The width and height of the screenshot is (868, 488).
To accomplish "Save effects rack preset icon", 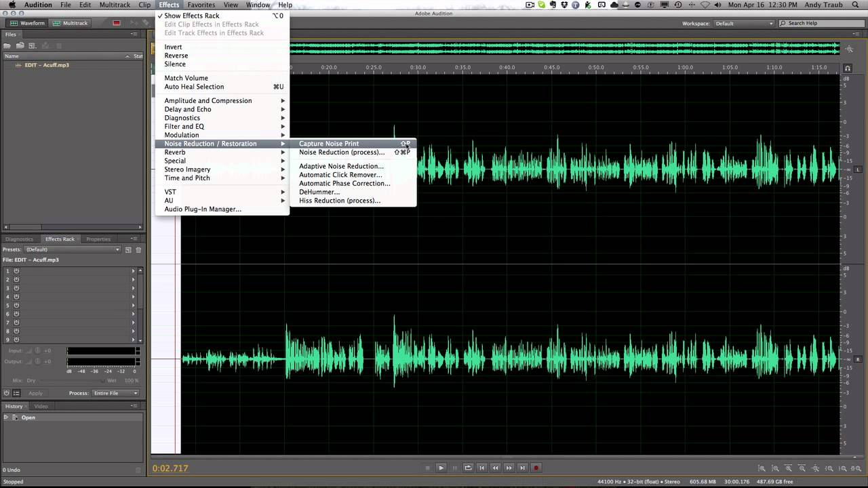I will coord(128,250).
